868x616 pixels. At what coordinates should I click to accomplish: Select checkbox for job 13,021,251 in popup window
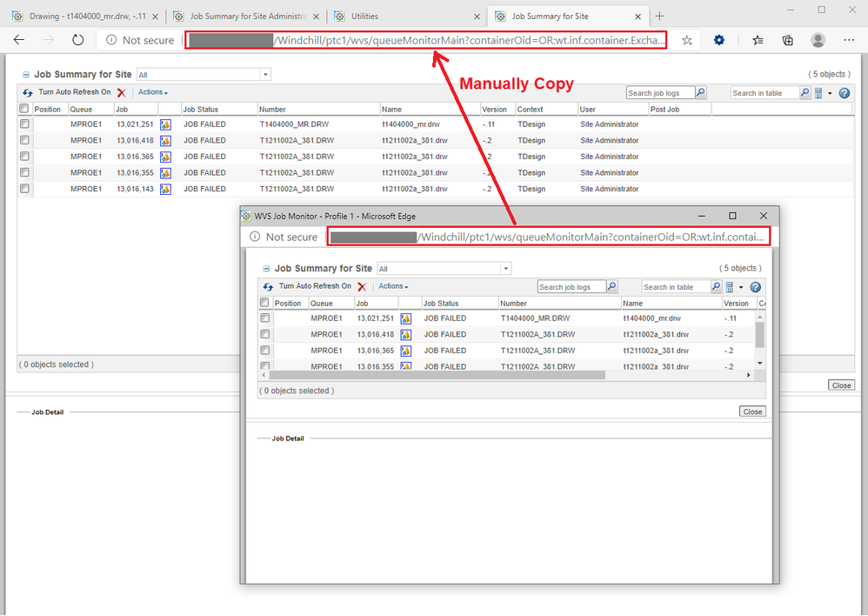point(265,318)
